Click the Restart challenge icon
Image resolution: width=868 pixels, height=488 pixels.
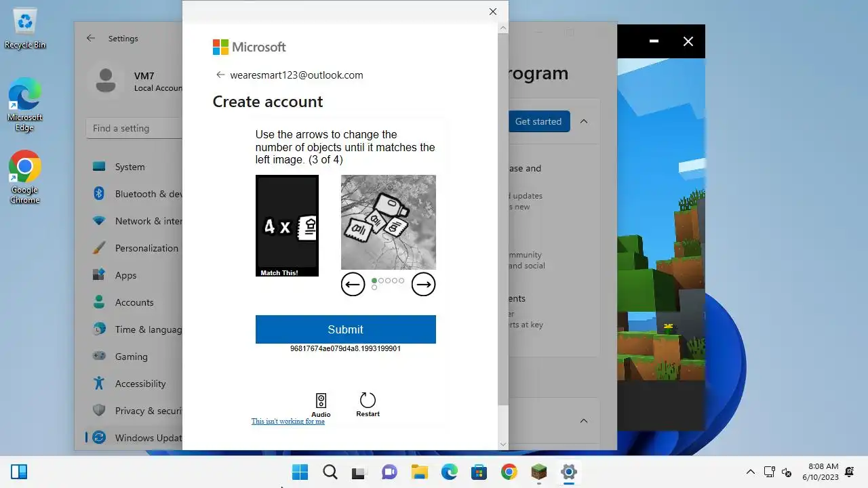[368, 405]
